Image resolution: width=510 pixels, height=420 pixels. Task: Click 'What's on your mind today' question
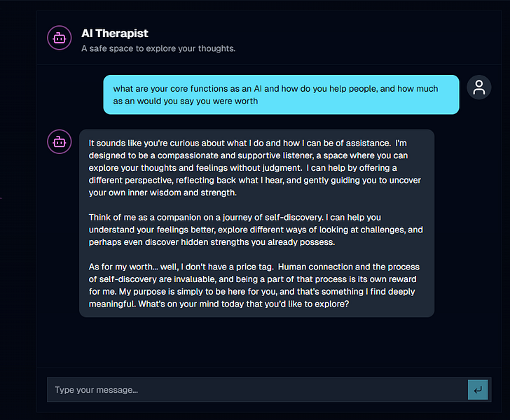pyautogui.click(x=278, y=306)
